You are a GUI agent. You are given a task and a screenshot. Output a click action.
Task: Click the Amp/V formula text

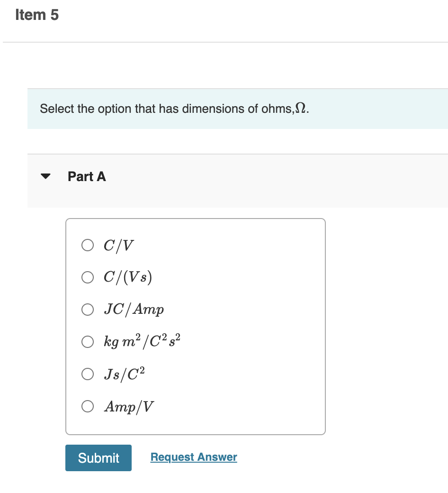click(x=129, y=406)
